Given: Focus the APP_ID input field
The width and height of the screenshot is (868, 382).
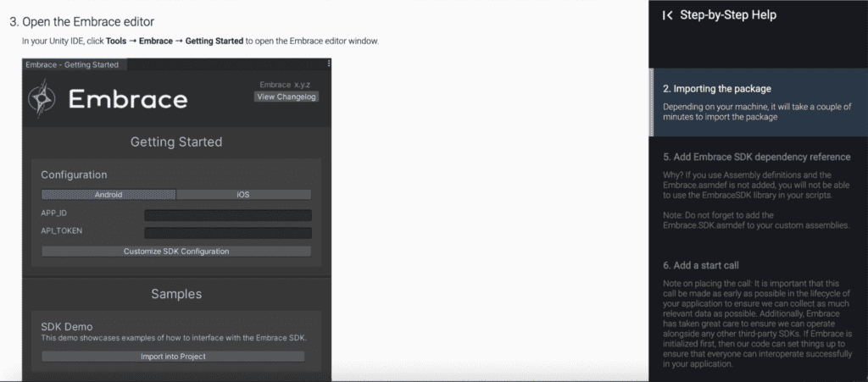Looking at the screenshot, I should (228, 215).
